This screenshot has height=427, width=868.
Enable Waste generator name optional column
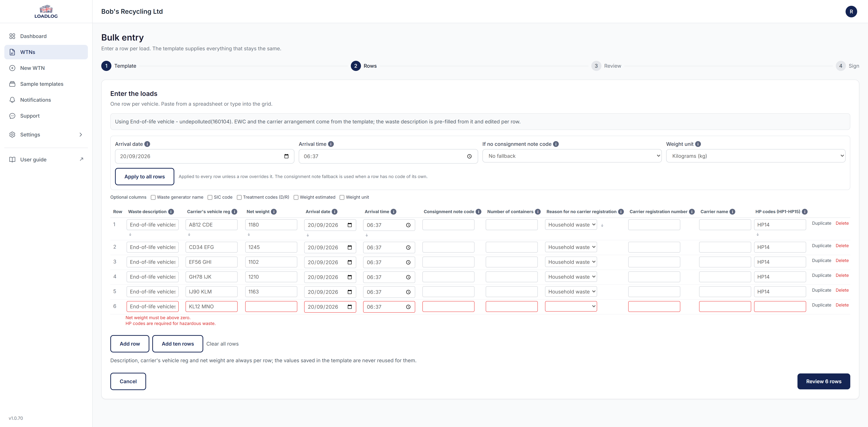pyautogui.click(x=153, y=198)
